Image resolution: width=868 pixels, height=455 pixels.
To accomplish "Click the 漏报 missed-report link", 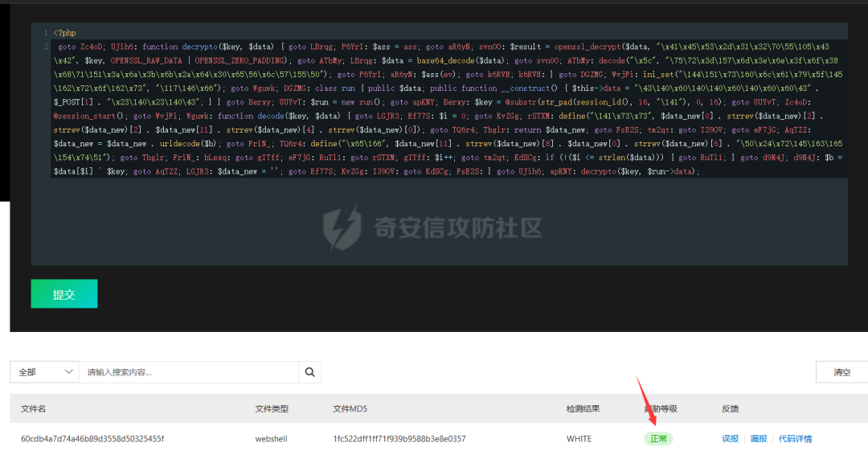I will (759, 438).
